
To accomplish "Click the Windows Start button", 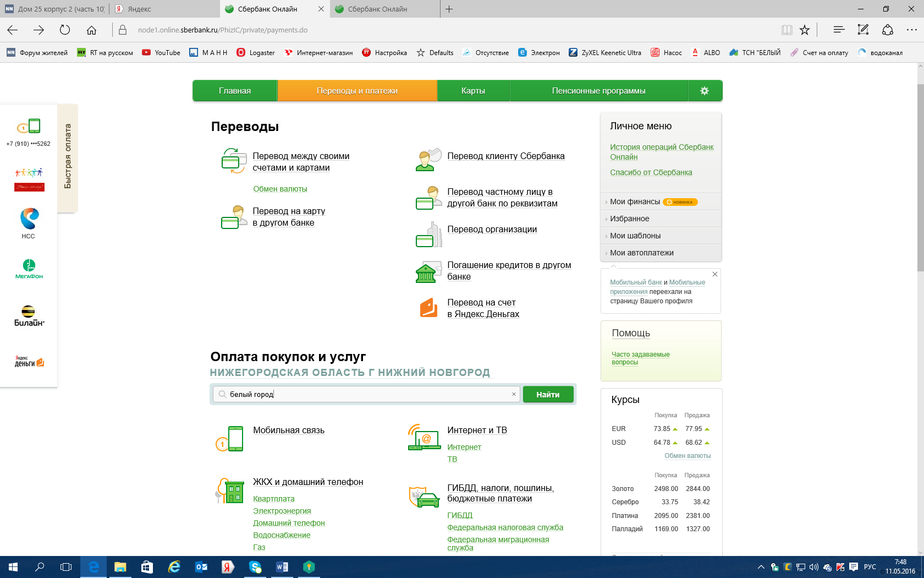I will 13,567.
